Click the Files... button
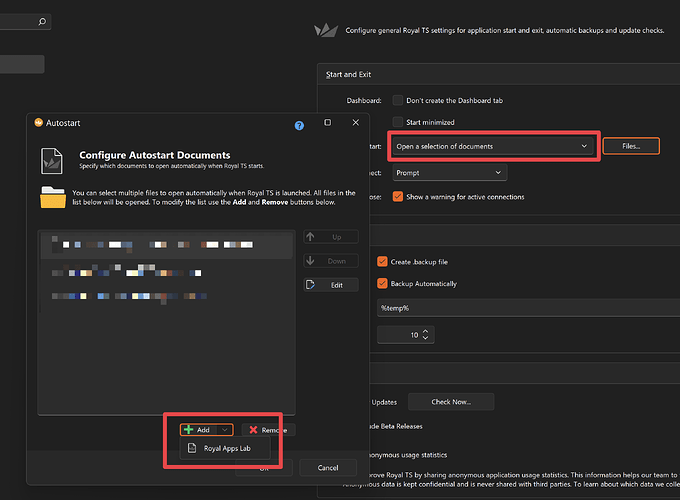The image size is (680, 500). click(x=631, y=146)
